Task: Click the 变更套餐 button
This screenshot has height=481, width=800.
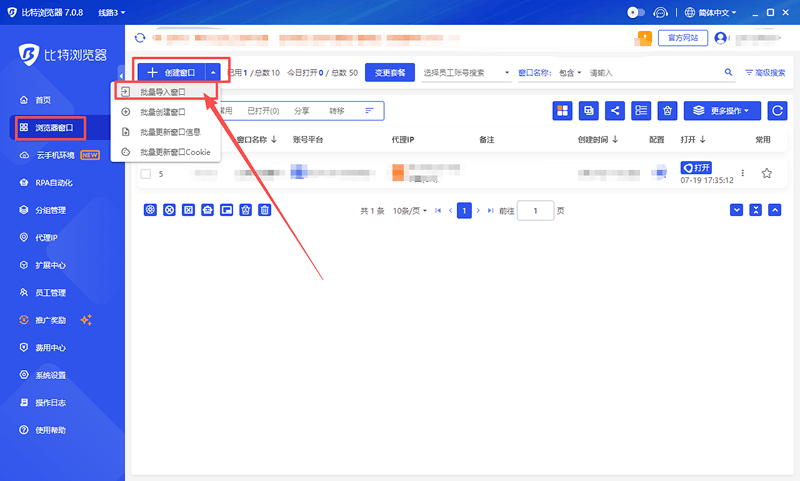Action: click(390, 73)
